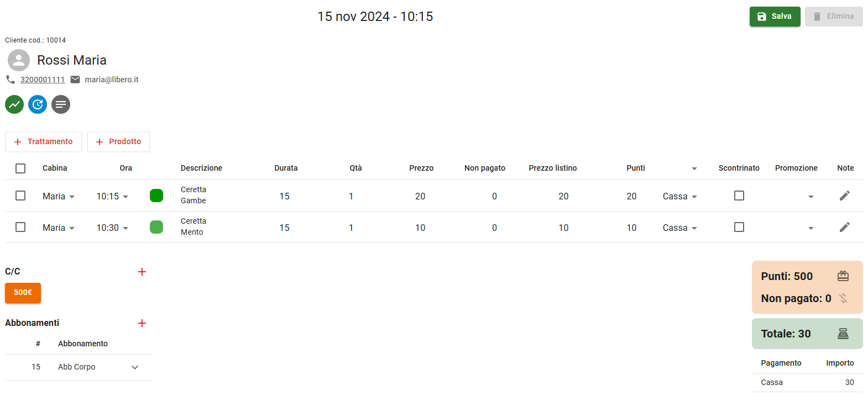Click the cash register icon beside Totale
The image size is (868, 401).
(843, 334)
